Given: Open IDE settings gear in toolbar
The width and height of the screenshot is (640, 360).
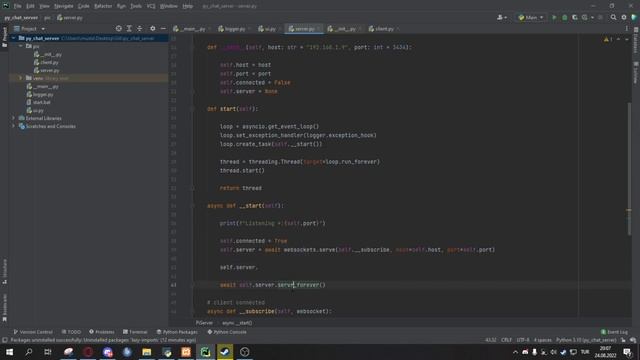Looking at the screenshot, I should 624,18.
